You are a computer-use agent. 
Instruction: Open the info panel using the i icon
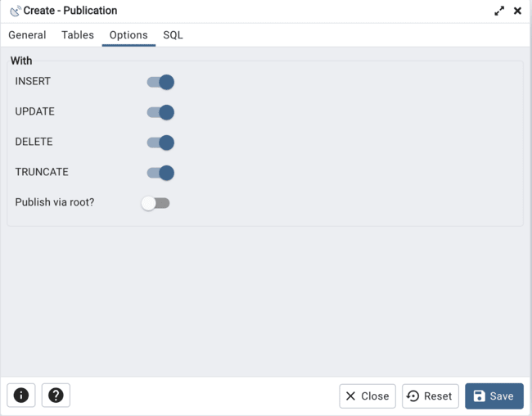21,396
